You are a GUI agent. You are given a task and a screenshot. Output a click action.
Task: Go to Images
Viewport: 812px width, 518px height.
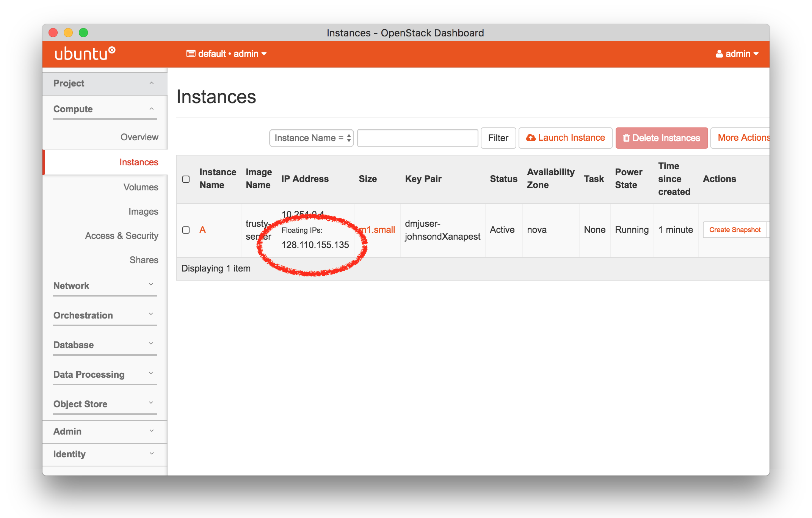coord(143,212)
